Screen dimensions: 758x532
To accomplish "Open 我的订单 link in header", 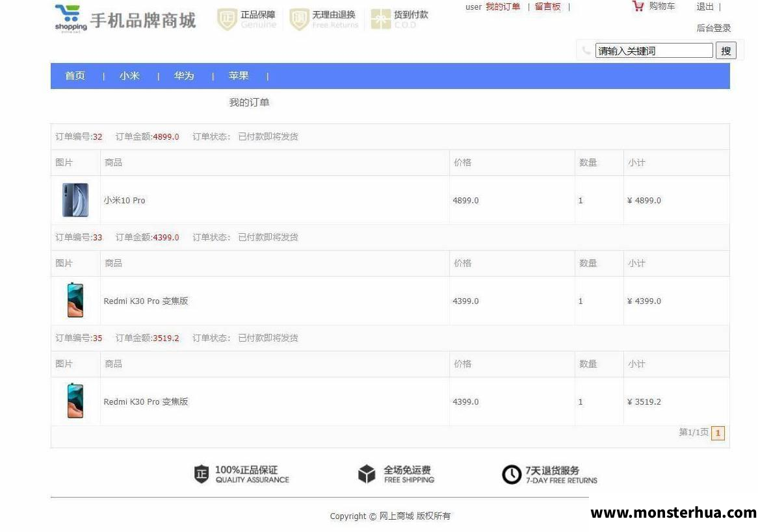I will (x=503, y=6).
